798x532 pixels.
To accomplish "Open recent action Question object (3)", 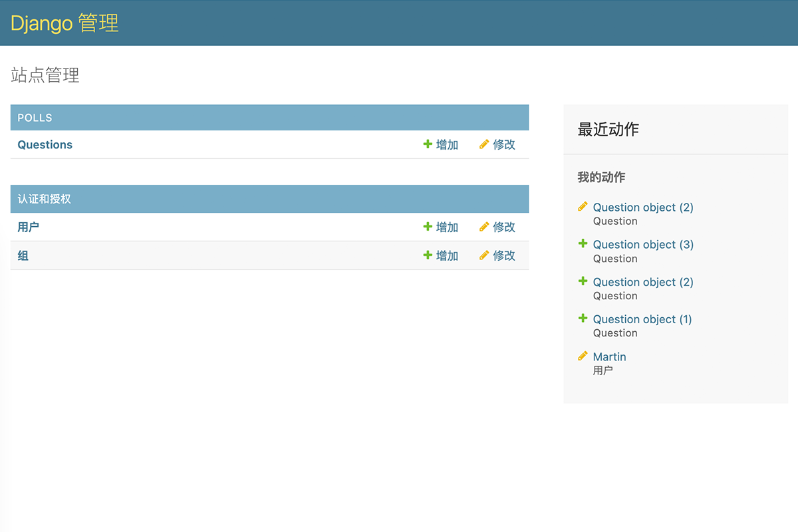I will point(643,245).
